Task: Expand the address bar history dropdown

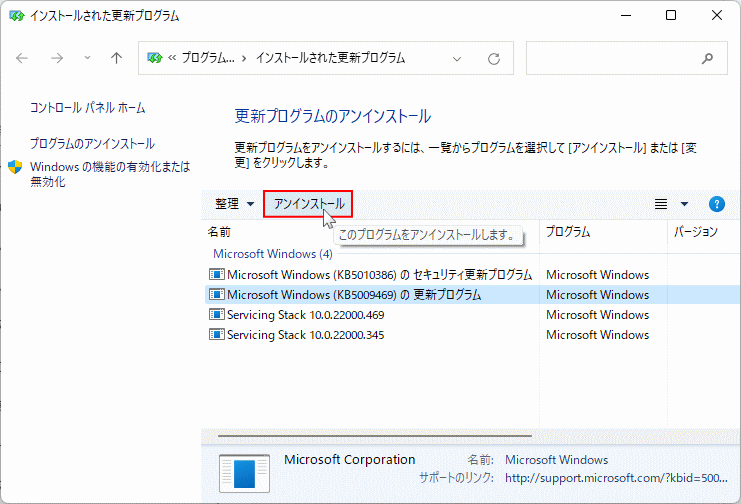Action: pos(457,59)
